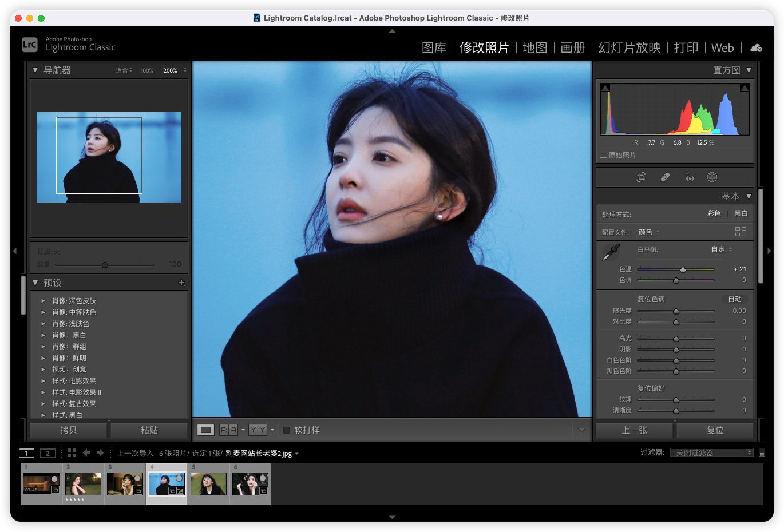
Task: Open the 幻灯片放映 module
Action: 629,48
